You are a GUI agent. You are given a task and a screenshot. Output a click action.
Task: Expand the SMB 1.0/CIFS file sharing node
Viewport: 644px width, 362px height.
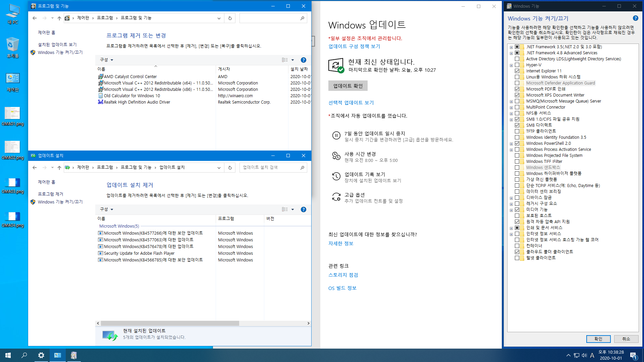click(511, 120)
